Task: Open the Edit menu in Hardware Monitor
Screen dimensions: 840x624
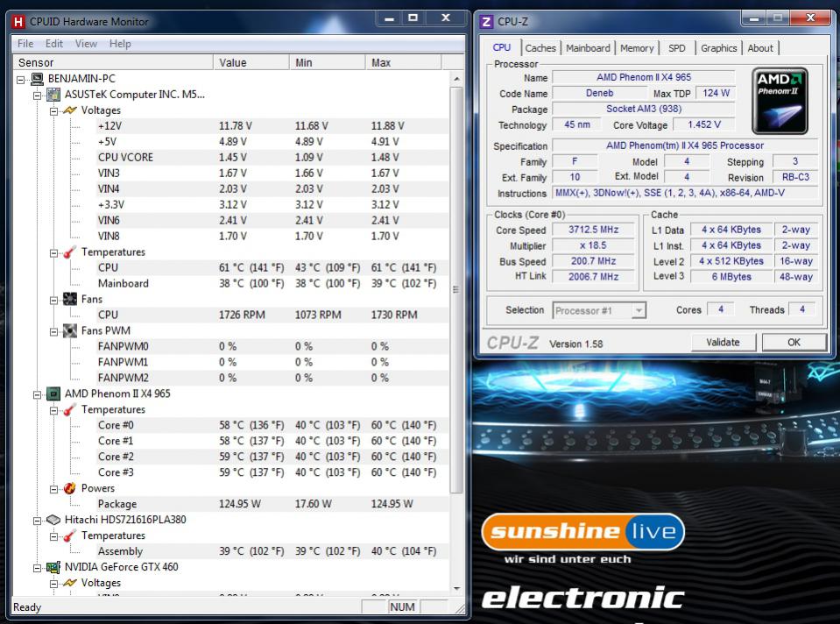Action: (53, 44)
